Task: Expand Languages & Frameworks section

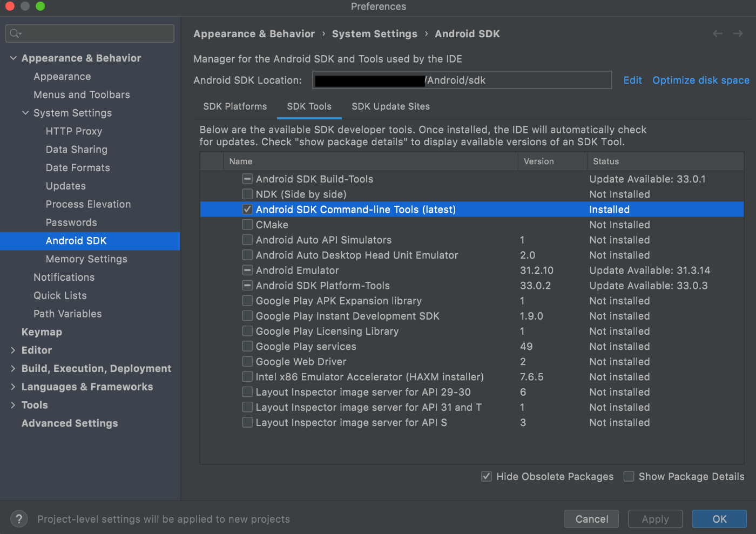Action: pyautogui.click(x=13, y=387)
